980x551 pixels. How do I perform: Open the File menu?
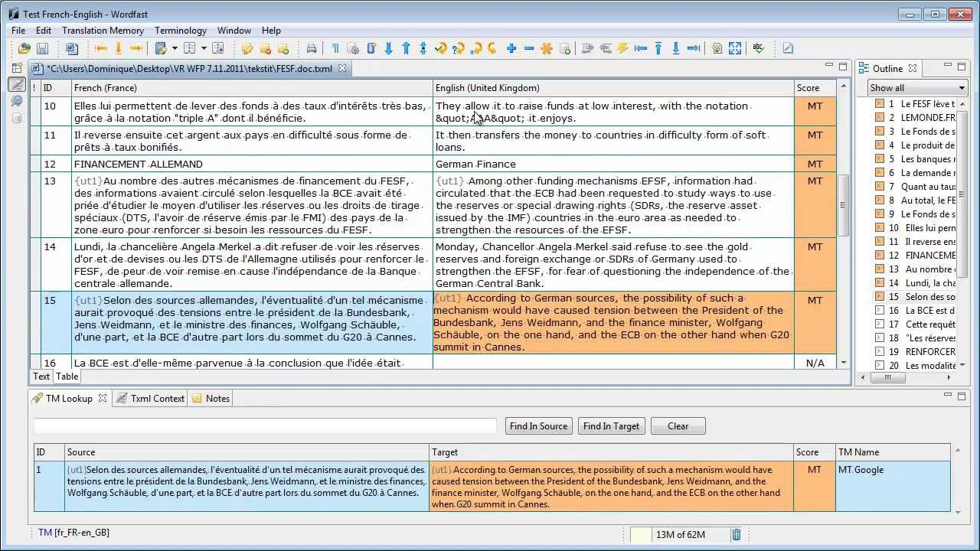click(18, 31)
